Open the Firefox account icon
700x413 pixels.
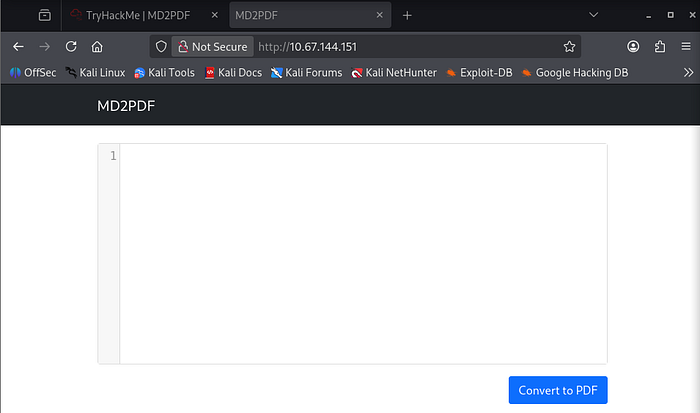(633, 46)
